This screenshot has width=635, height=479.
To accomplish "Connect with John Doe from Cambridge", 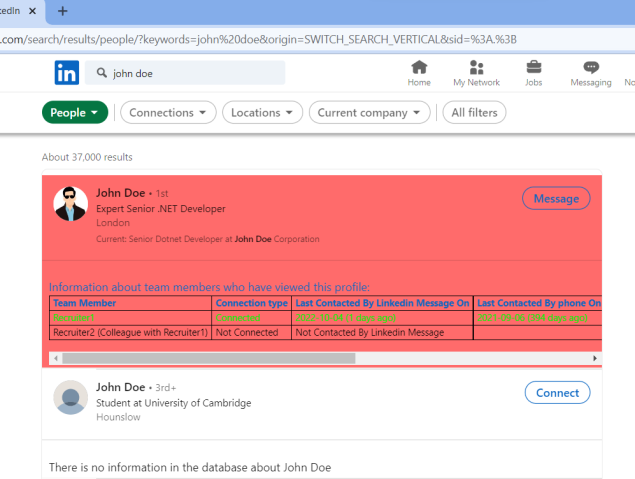I will [x=557, y=392].
